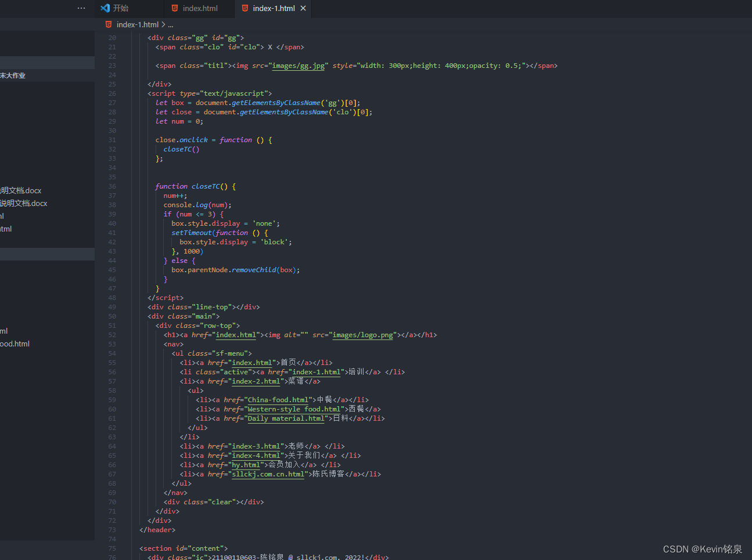Open the sidebar's three-dot more actions menu
Viewport: 752px width, 560px height.
tap(81, 8)
